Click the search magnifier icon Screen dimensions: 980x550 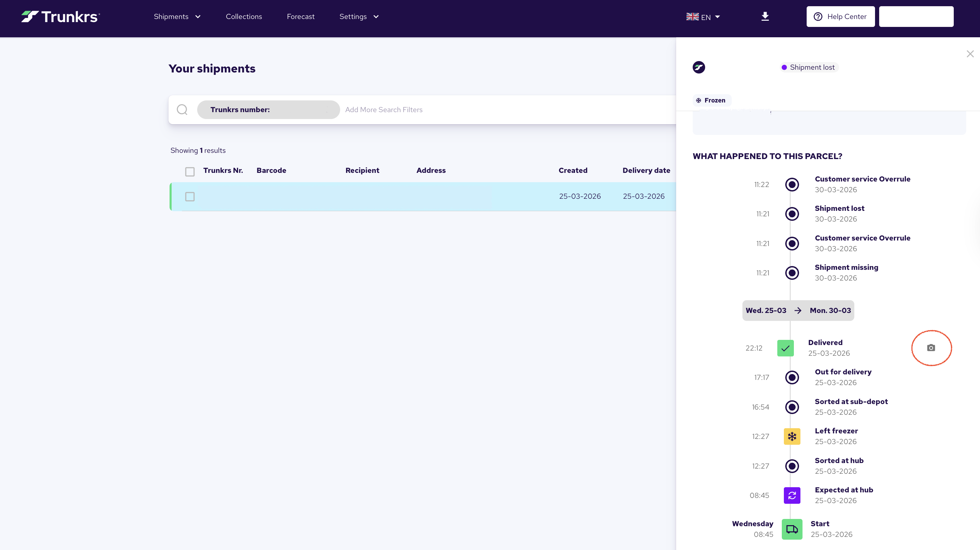click(182, 109)
